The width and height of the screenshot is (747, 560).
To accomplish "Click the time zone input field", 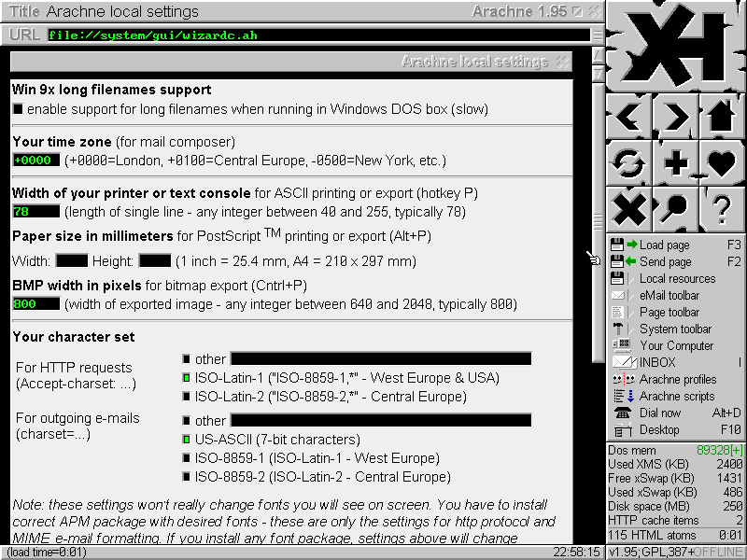I will point(36,160).
